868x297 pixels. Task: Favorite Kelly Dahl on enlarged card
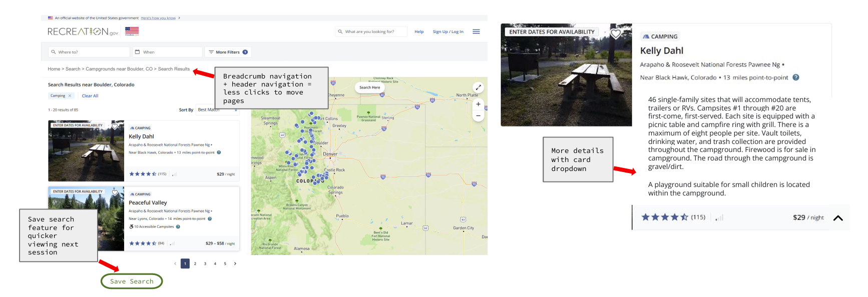[x=616, y=33]
